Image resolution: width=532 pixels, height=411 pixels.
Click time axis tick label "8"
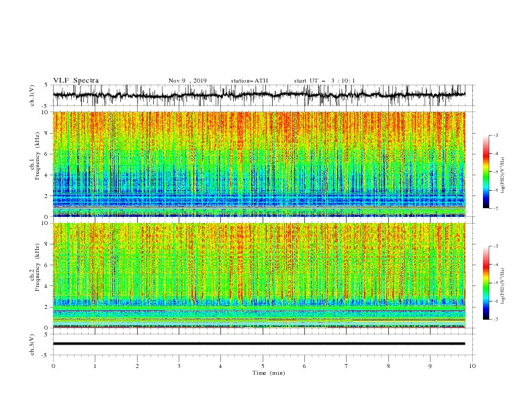coord(388,366)
